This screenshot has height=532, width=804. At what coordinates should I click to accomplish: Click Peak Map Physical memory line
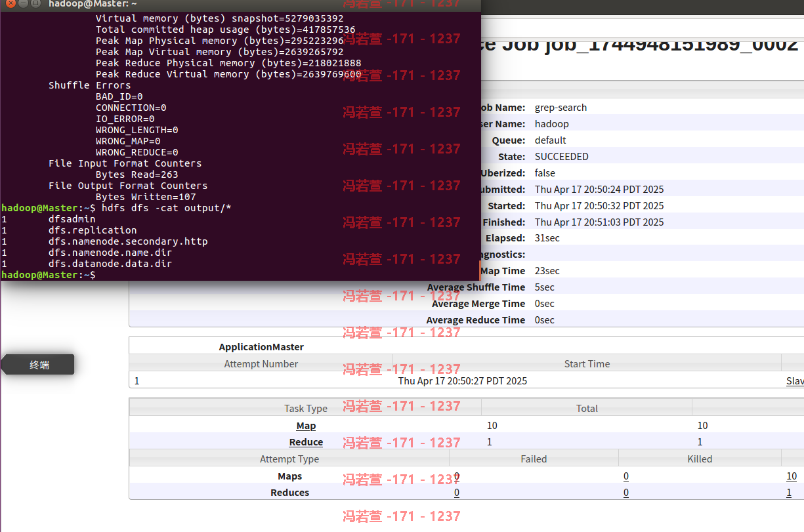219,41
